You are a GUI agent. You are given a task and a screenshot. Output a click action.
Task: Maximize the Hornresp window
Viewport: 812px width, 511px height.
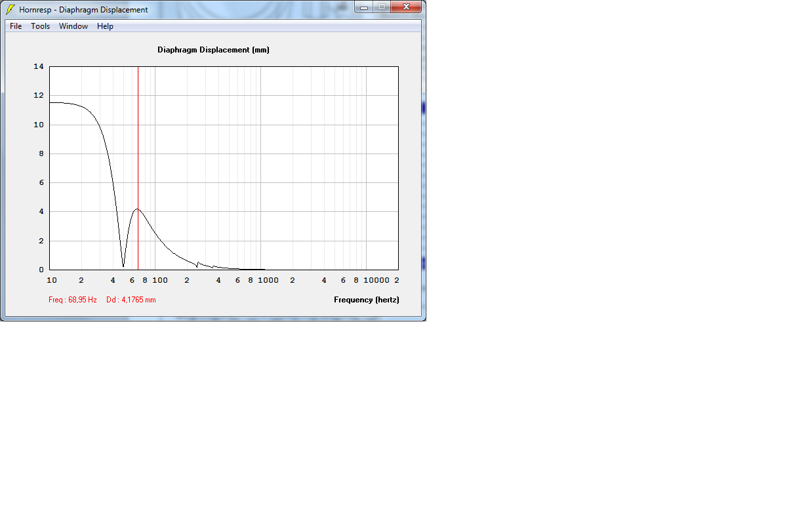382,7
